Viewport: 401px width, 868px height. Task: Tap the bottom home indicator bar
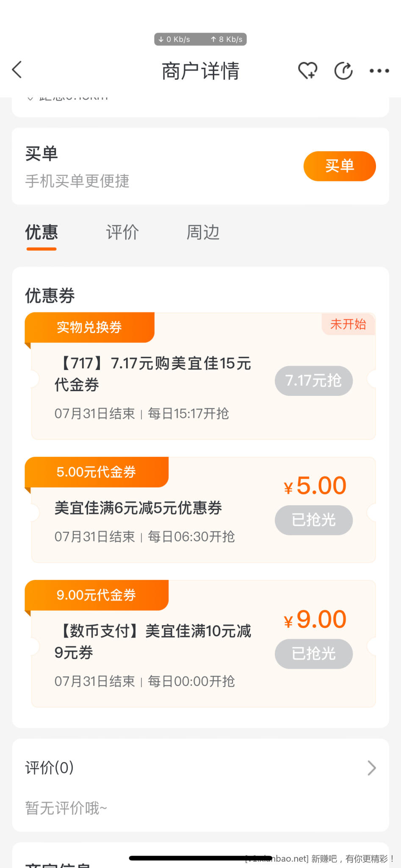tap(200, 858)
